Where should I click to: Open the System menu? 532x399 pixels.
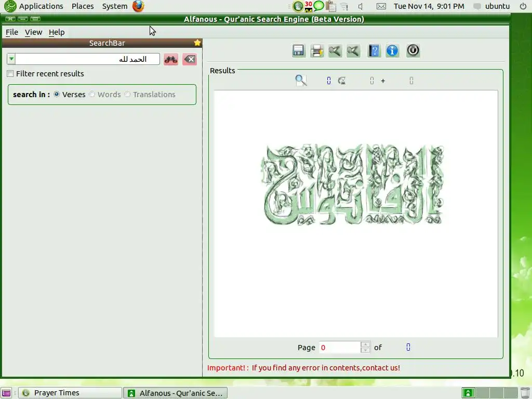pos(115,6)
